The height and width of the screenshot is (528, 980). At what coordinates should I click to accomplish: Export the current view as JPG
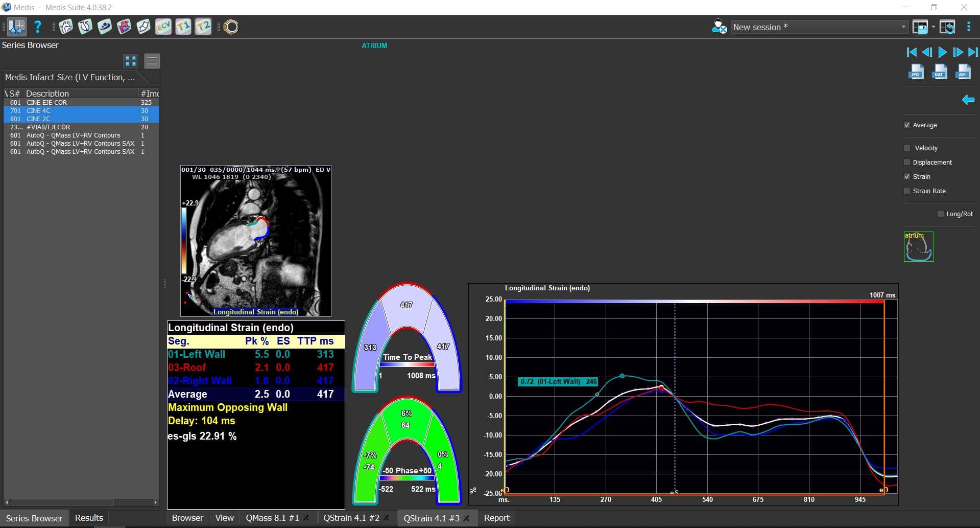click(x=917, y=72)
